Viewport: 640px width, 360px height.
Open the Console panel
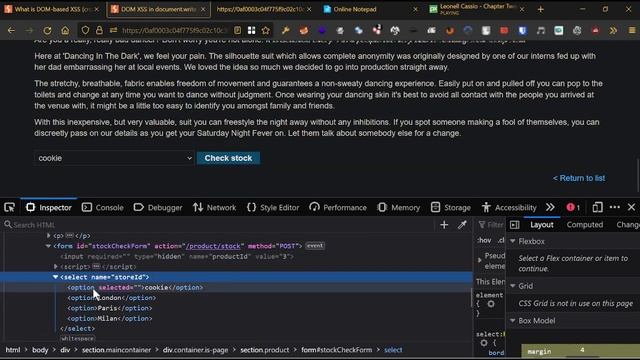103,207
